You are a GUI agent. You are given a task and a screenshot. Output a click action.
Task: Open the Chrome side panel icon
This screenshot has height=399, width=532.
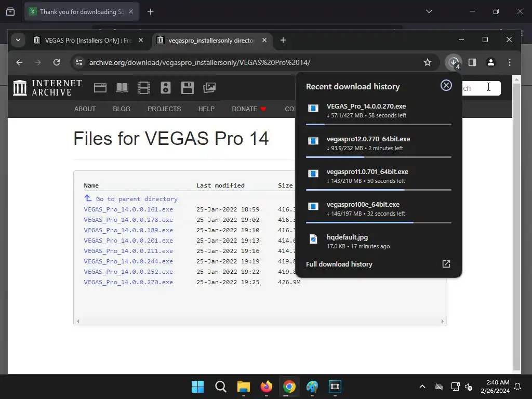[x=472, y=62]
